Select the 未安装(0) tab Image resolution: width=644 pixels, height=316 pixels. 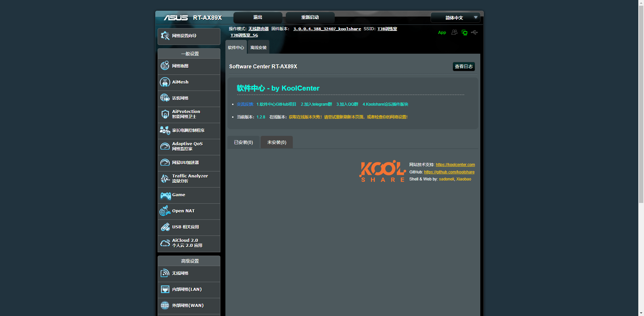pyautogui.click(x=276, y=143)
